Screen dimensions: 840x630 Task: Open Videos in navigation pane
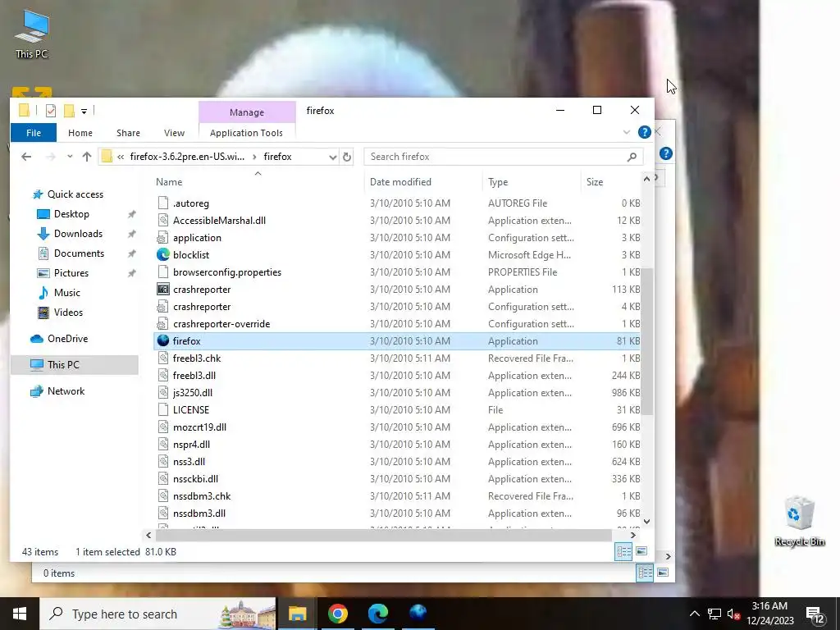pyautogui.click(x=68, y=313)
